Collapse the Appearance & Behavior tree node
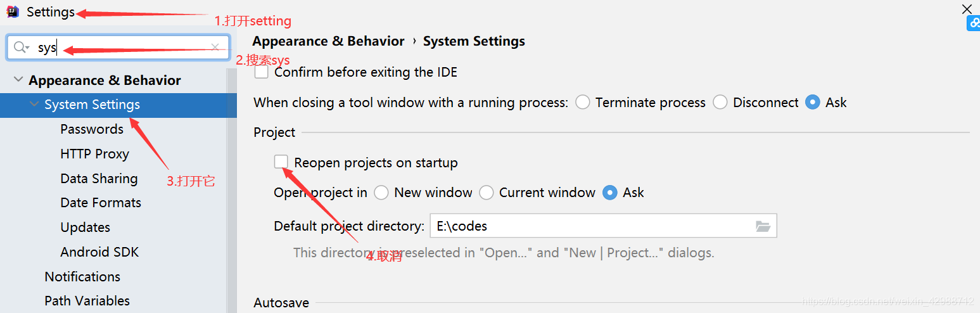980x313 pixels. coord(17,80)
